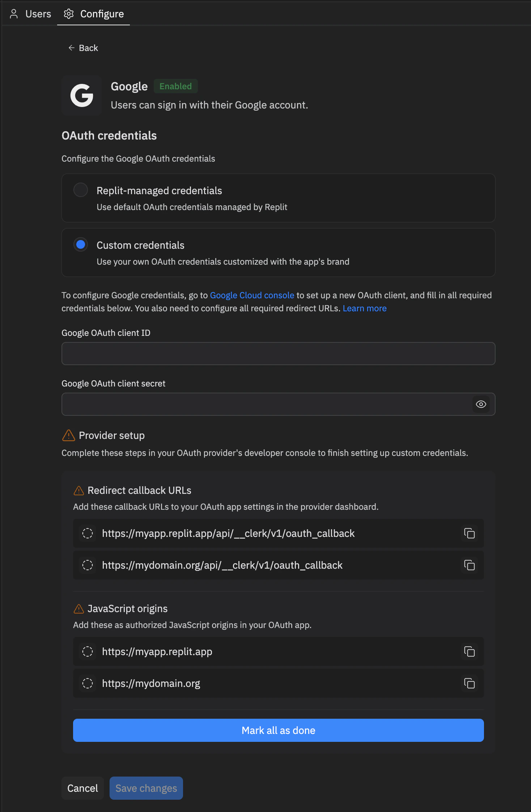Image resolution: width=531 pixels, height=812 pixels.
Task: Click the Provider setup heading text
Action: 112,435
